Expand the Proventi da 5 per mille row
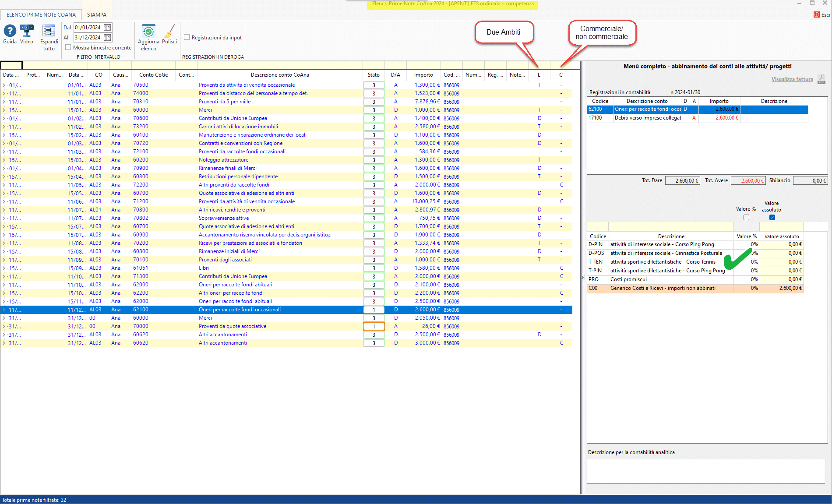Viewport: 832px width, 504px height. pyautogui.click(x=4, y=102)
